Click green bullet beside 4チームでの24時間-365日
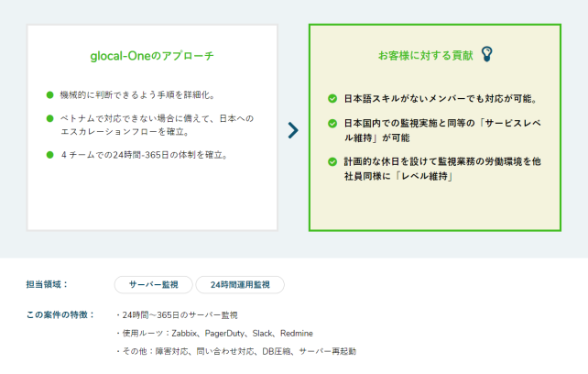 click(x=49, y=155)
